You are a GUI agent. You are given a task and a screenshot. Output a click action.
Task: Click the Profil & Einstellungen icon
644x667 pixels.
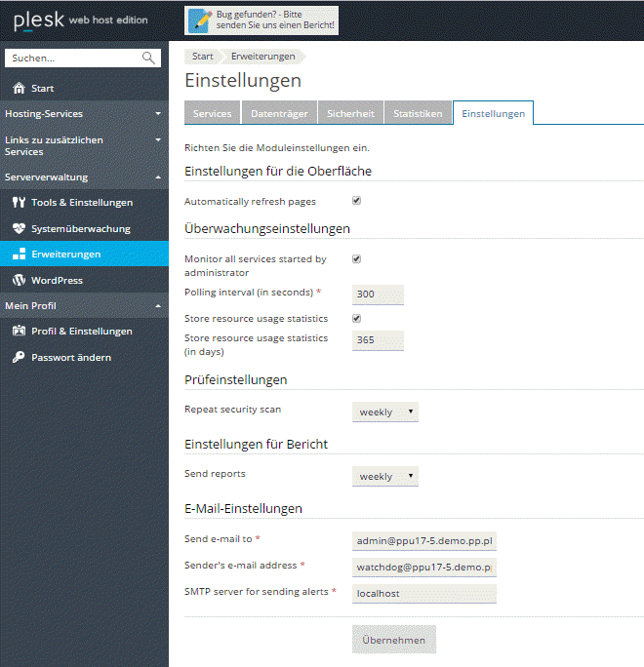(19, 331)
